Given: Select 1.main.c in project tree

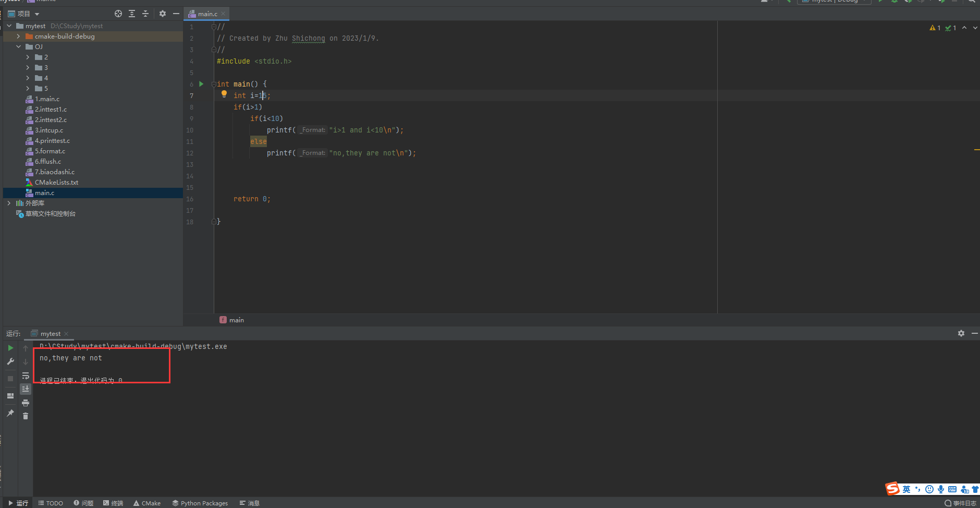Looking at the screenshot, I should point(47,99).
